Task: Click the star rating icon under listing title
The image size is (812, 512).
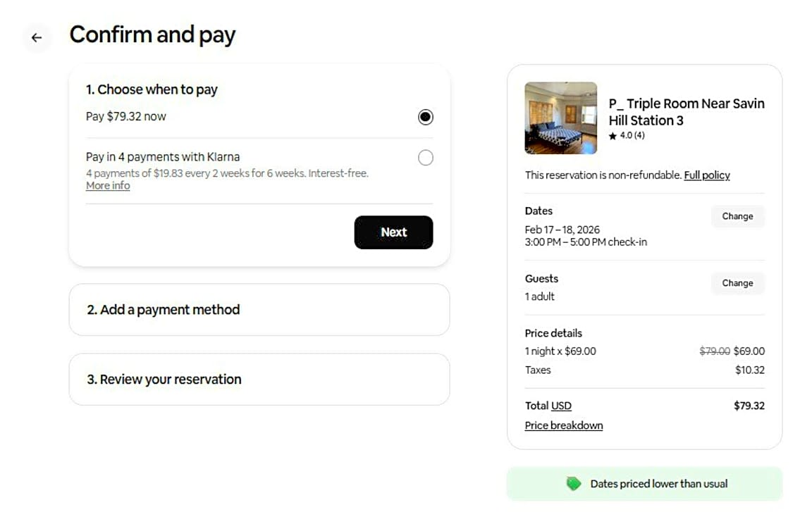Action: 613,136
